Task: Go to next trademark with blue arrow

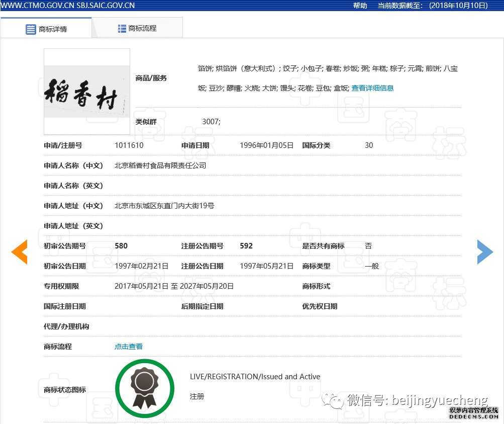Action: tap(485, 252)
